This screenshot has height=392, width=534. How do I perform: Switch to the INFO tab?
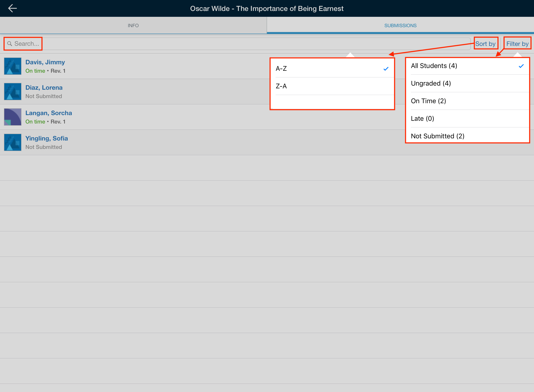(133, 25)
